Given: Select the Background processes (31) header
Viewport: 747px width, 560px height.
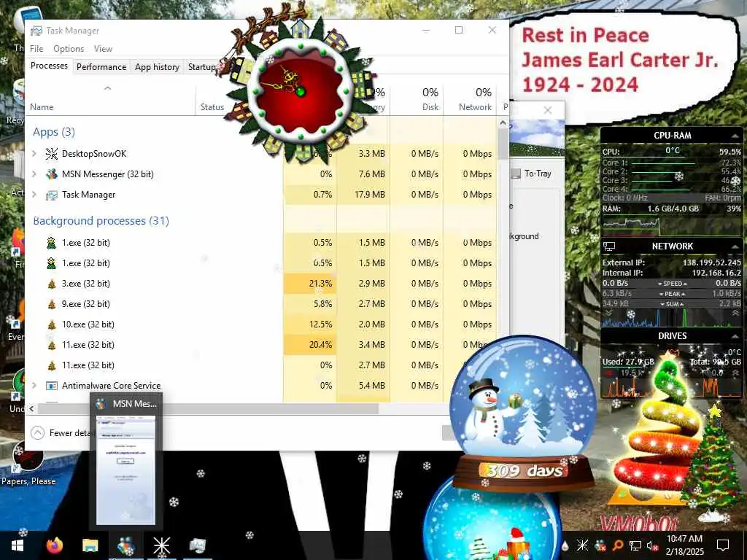Looking at the screenshot, I should click(x=101, y=221).
